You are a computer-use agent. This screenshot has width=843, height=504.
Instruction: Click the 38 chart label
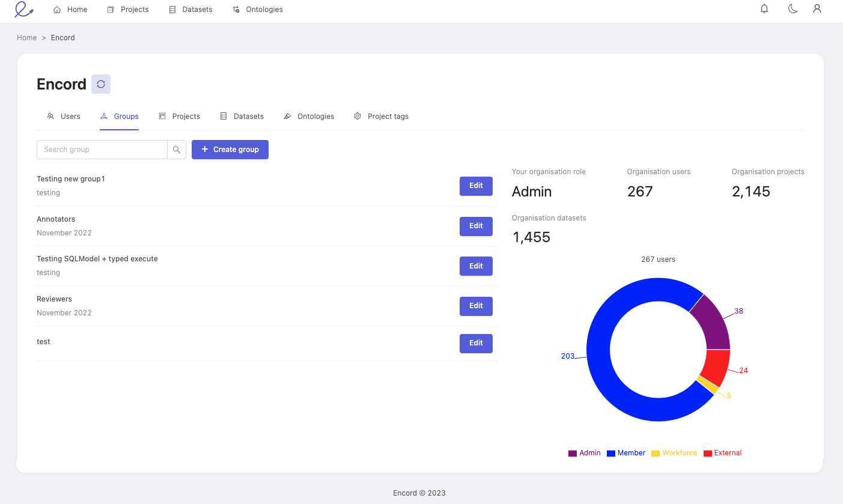738,311
